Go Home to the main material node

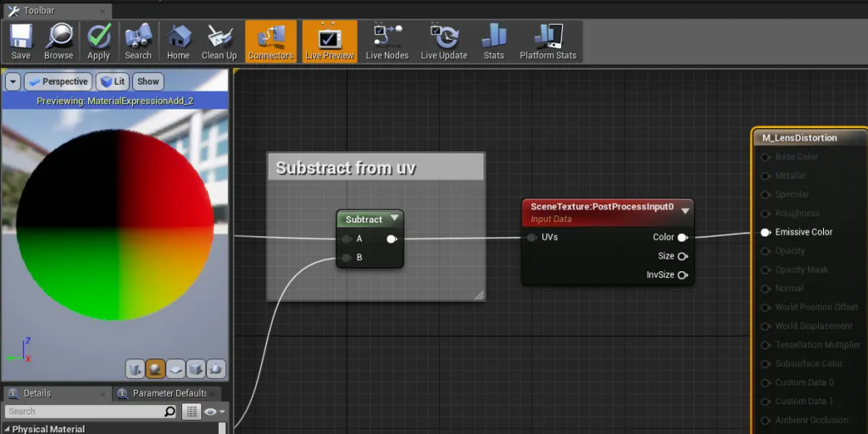178,42
